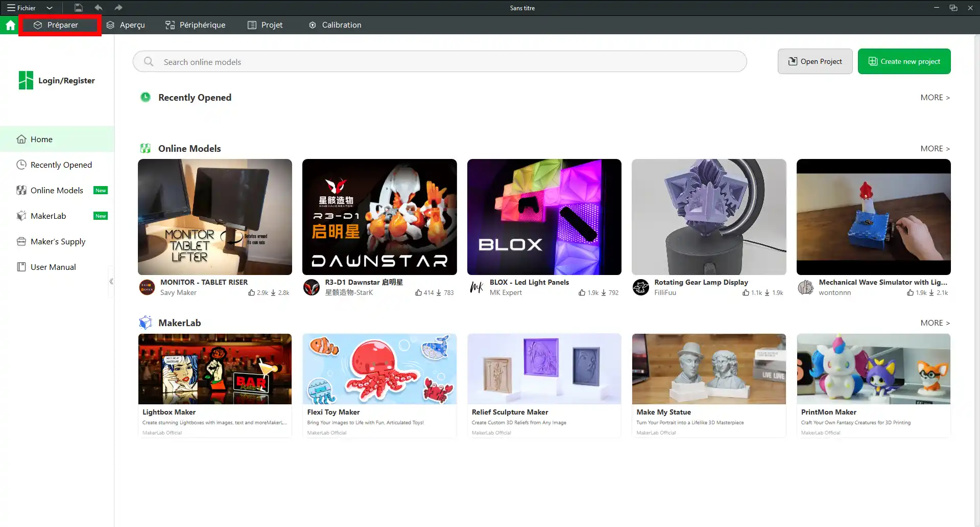Click Login/Register link
This screenshot has height=527, width=980.
coord(66,80)
